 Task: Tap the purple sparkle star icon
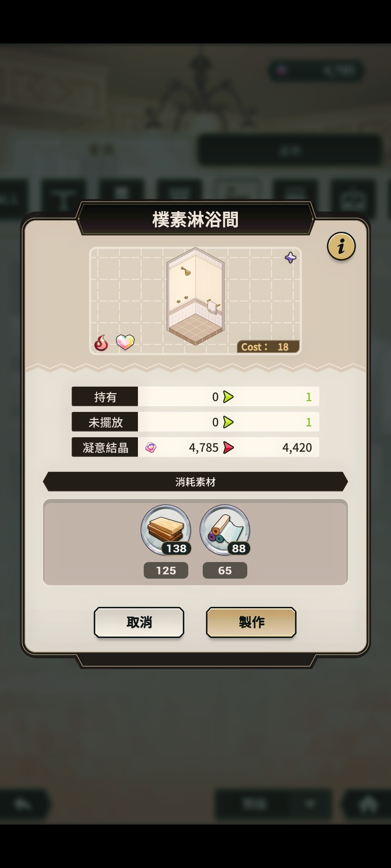[x=290, y=258]
